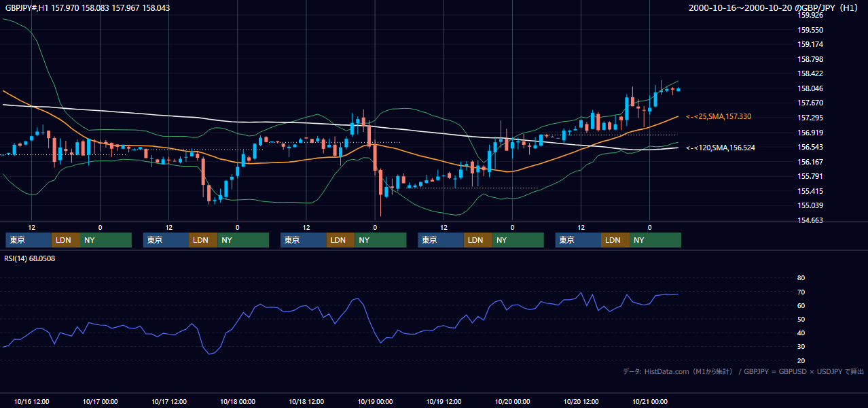The image size is (868, 408).
Task: Click the 159.926 price axis label
Action: (810, 15)
